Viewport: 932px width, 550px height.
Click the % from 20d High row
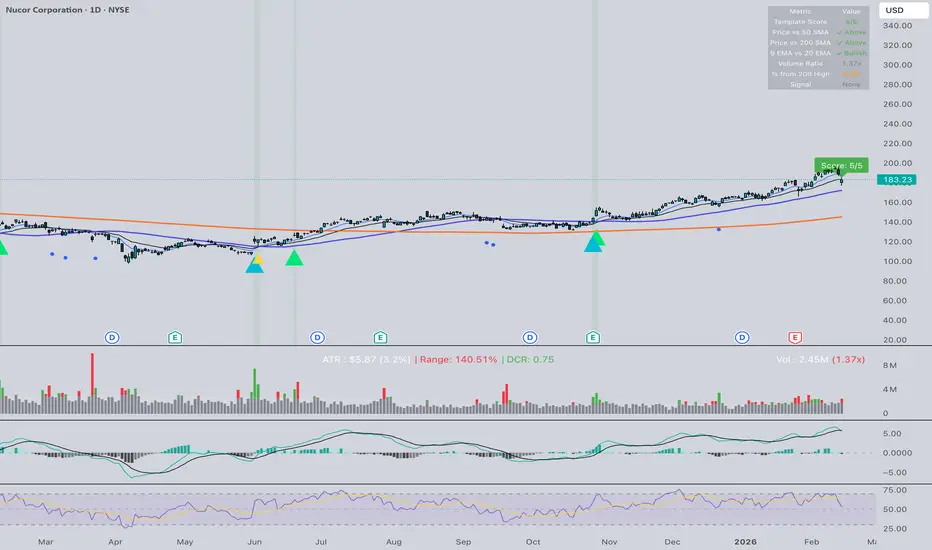(x=818, y=74)
